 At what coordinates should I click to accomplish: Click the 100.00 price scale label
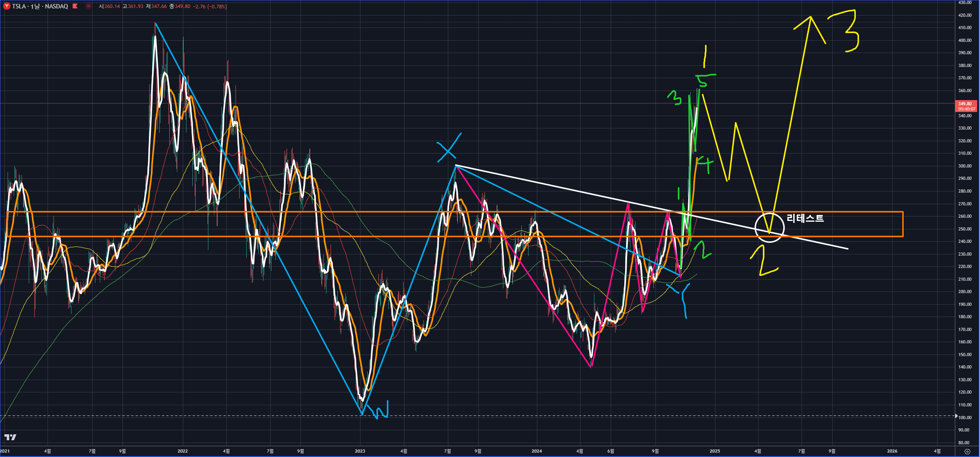[965, 418]
